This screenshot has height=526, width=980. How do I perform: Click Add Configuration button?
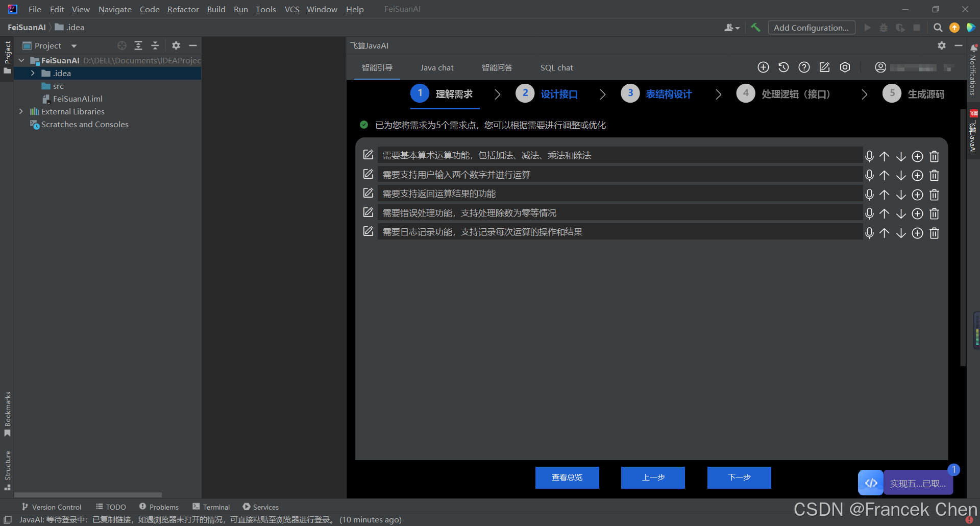click(x=811, y=28)
